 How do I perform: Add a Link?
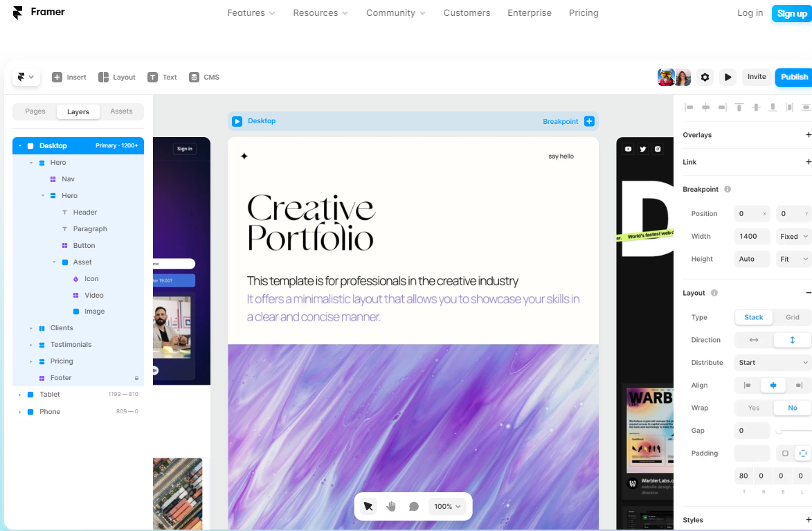tap(808, 162)
